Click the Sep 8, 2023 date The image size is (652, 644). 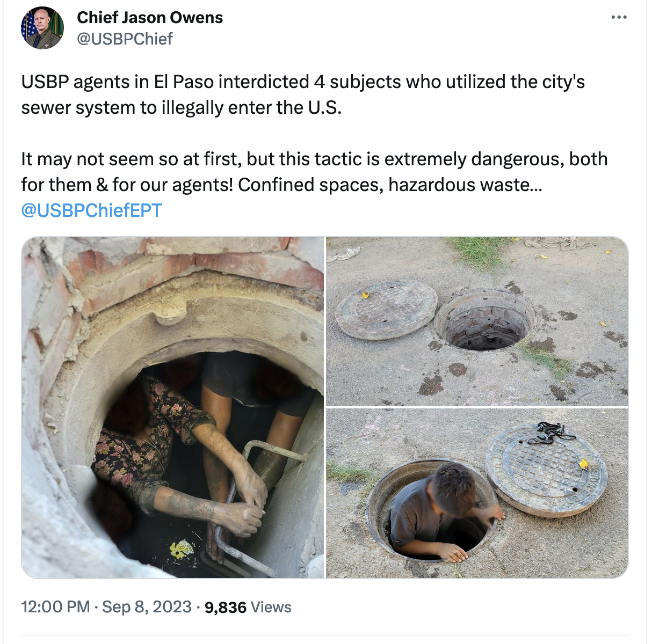pos(147,607)
